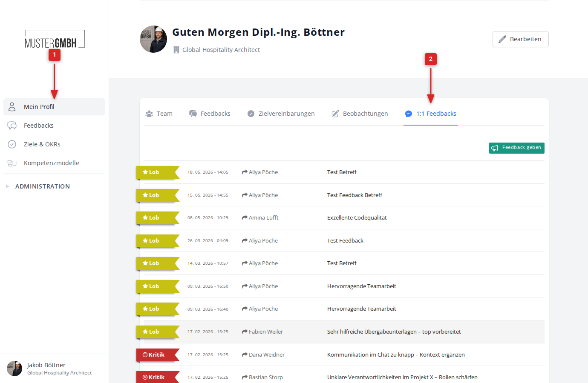
Task: Click the forward arrow beside Fabien Weiler
Action: (x=245, y=332)
